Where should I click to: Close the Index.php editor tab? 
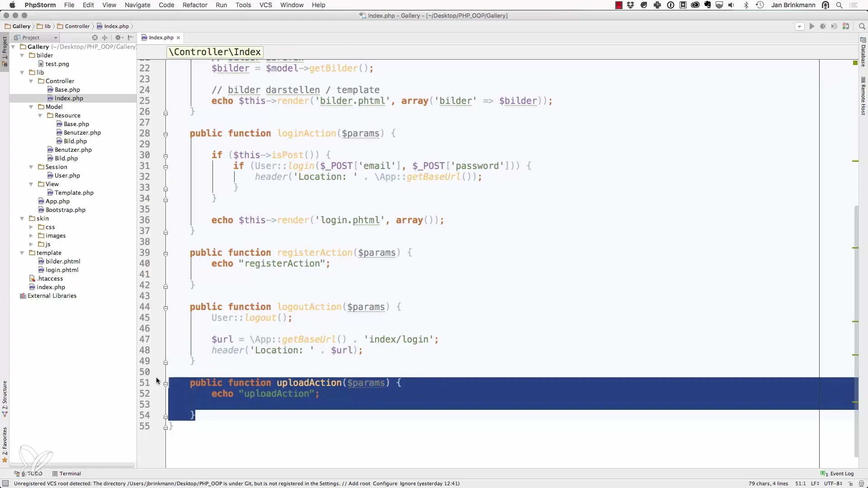178,38
